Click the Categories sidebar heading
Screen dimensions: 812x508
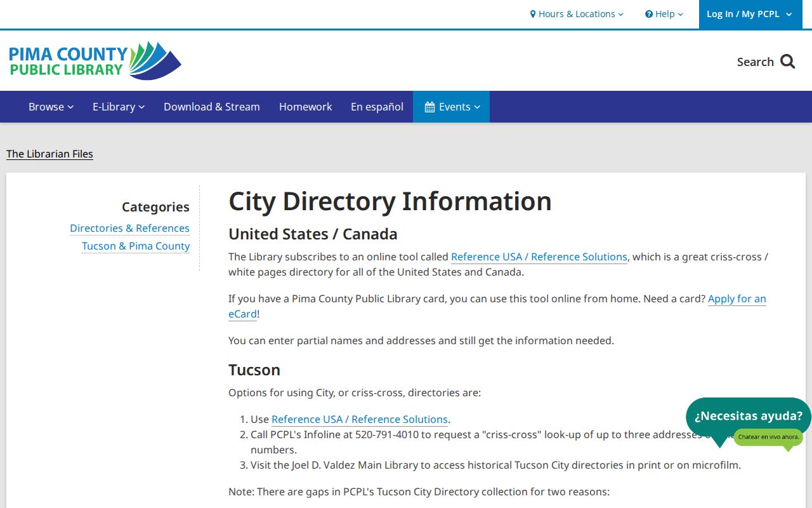(155, 206)
